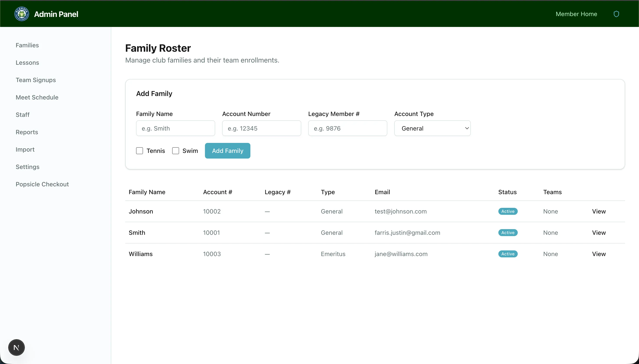Open the Reports section
This screenshot has width=639, height=364.
click(x=27, y=132)
